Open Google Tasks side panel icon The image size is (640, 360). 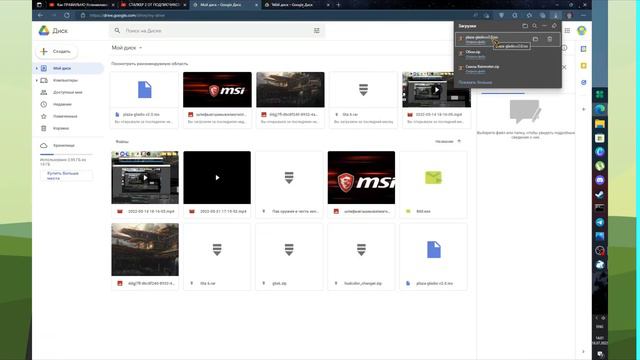[x=584, y=82]
